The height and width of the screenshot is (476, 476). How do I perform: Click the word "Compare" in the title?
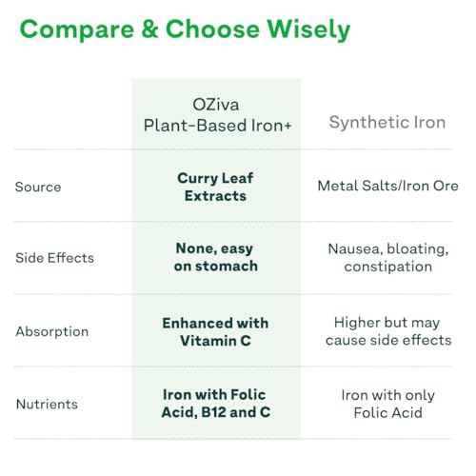77,30
